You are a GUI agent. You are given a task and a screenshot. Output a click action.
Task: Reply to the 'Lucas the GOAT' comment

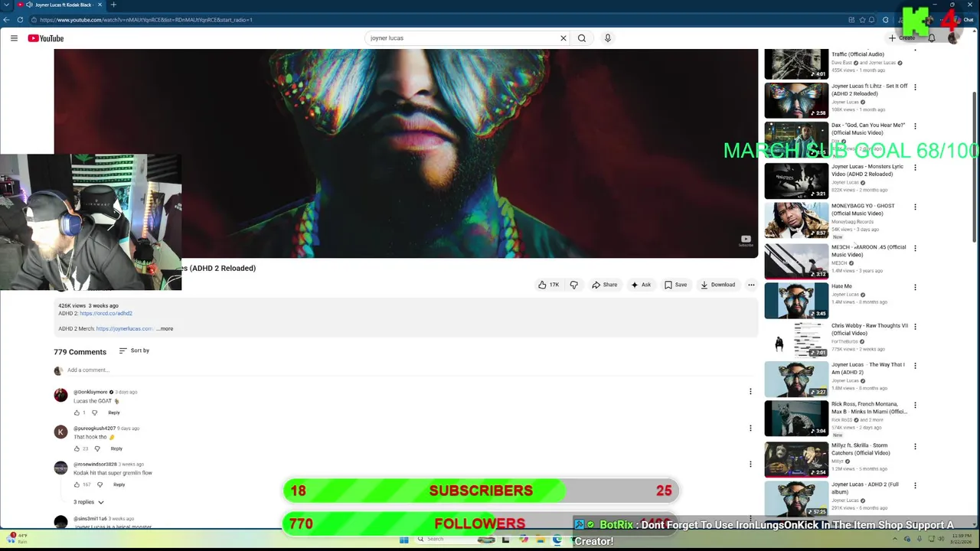tap(114, 412)
